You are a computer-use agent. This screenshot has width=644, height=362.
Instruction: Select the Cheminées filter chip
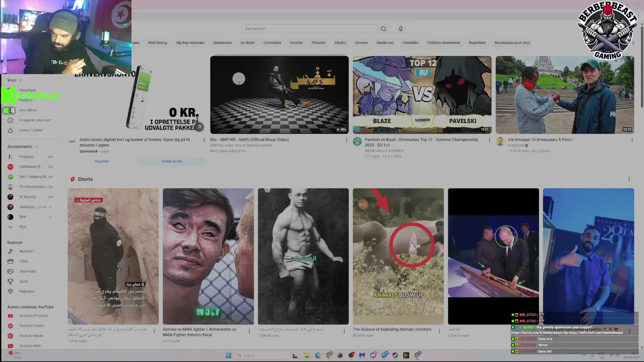(272, 43)
